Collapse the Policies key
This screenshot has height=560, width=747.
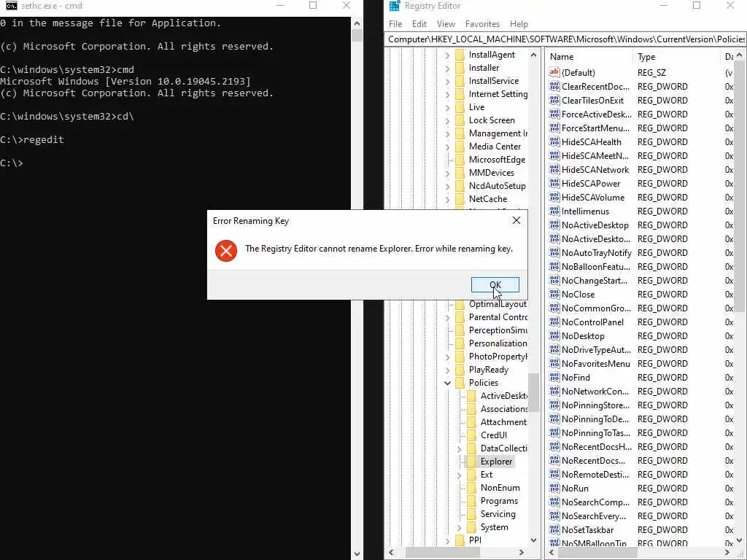[x=447, y=383]
